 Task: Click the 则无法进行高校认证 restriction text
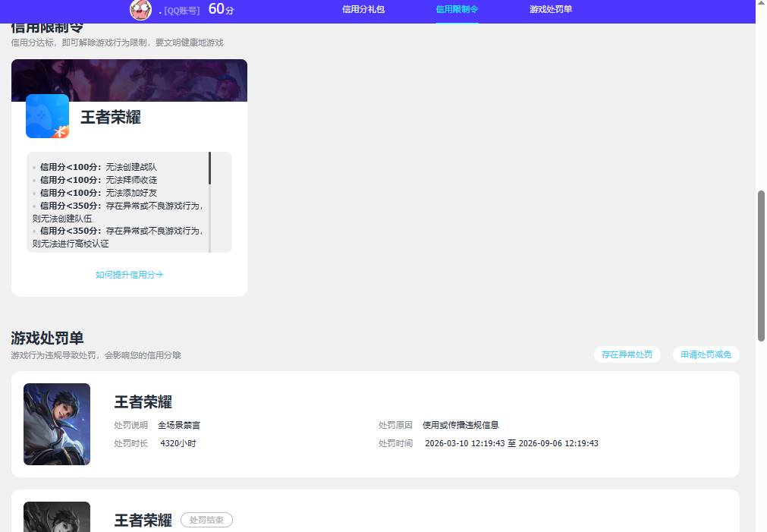pos(71,244)
